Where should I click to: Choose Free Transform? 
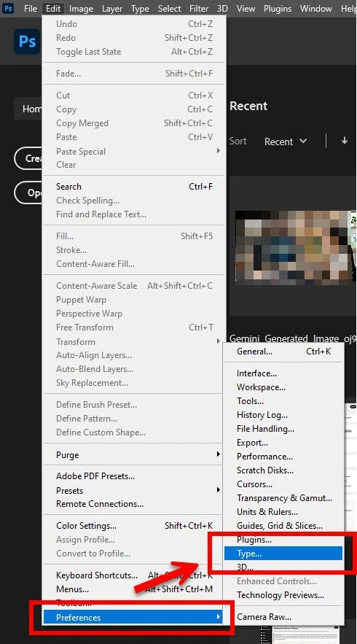(135, 327)
